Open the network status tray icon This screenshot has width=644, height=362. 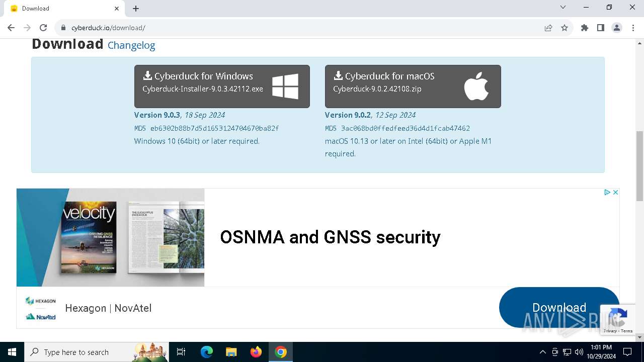[567, 352]
